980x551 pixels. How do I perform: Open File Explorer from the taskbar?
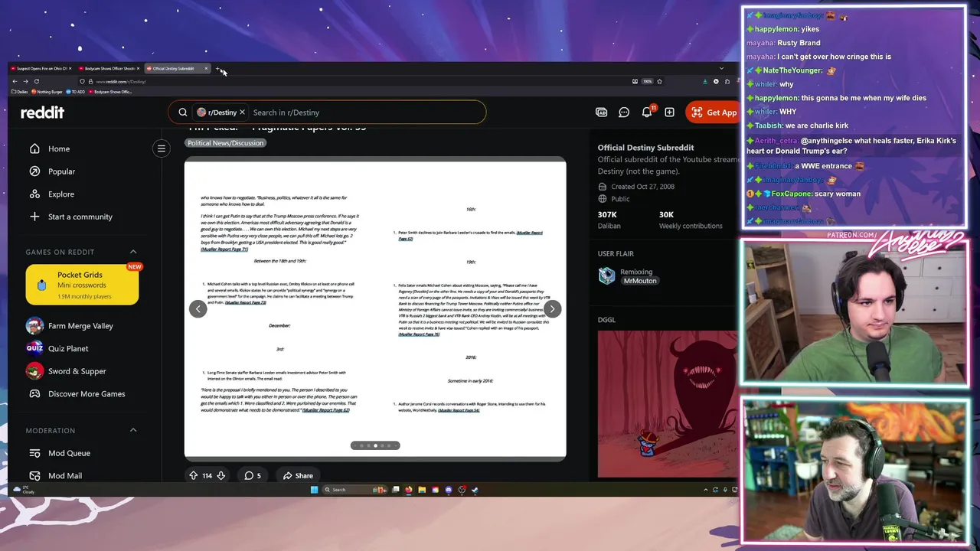[x=422, y=490]
